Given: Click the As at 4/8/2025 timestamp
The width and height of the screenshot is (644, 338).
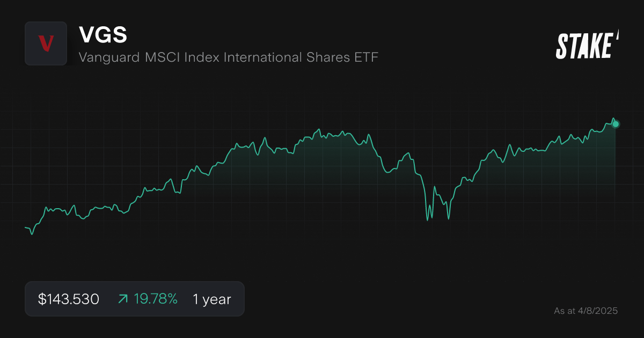Looking at the screenshot, I should 586,310.
